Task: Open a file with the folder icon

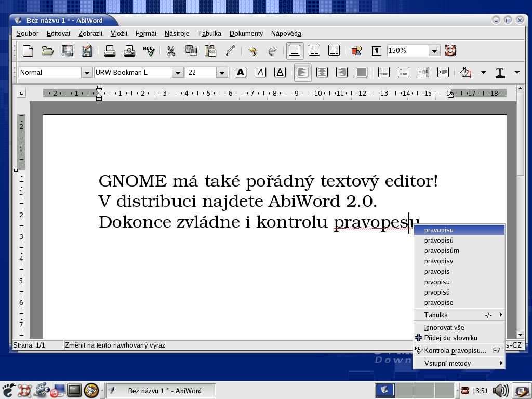Action: [x=47, y=51]
